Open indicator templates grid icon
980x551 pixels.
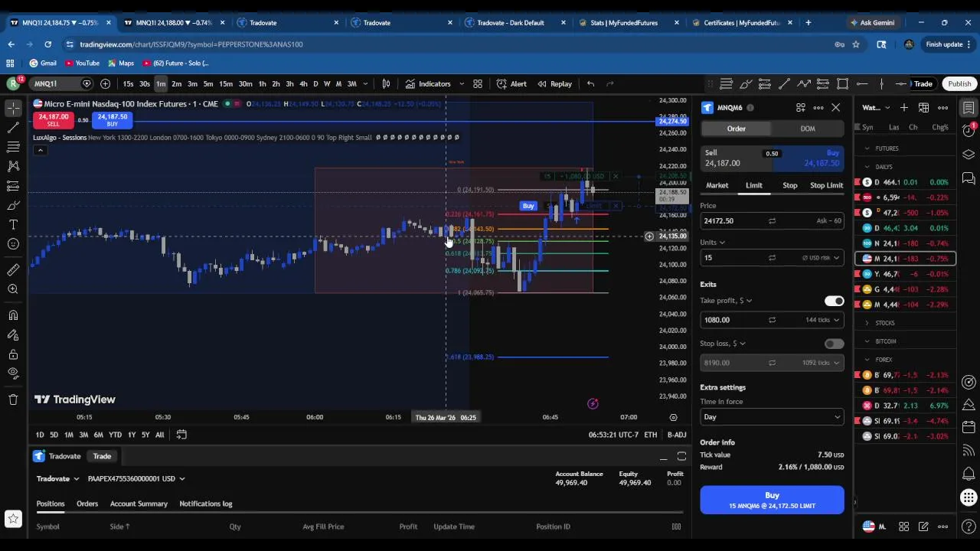477,83
